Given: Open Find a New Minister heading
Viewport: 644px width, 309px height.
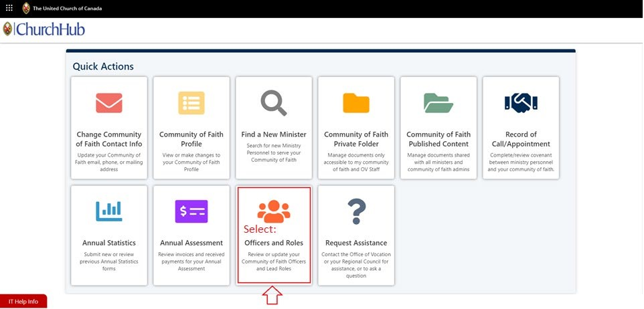Looking at the screenshot, I should tap(274, 134).
